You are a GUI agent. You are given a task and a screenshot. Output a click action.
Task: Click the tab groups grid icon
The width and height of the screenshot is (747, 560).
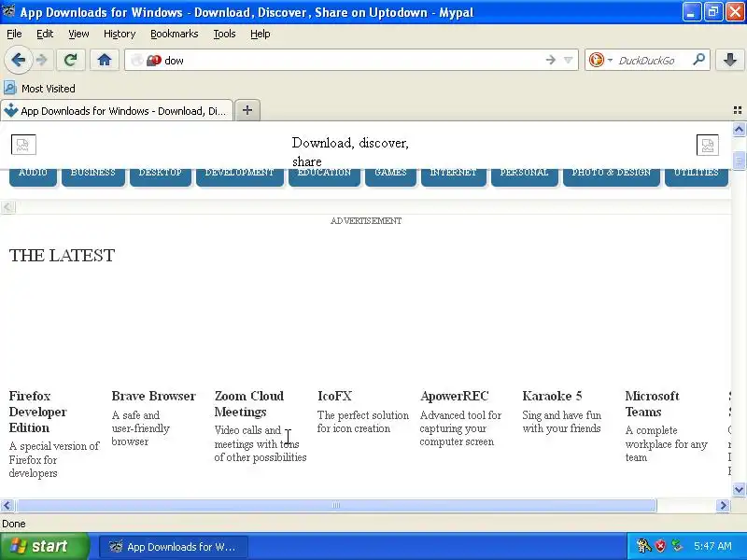(738, 110)
